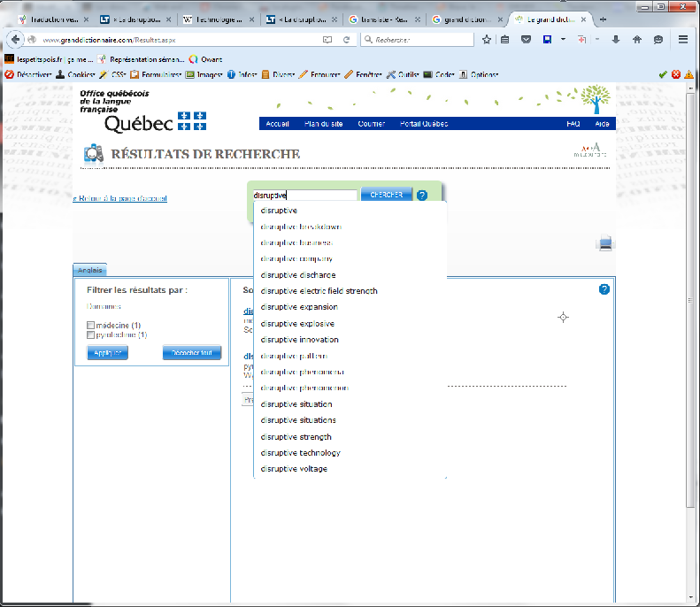This screenshot has width=700, height=607.
Task: Open reader view icon in address bar
Action: [327, 40]
